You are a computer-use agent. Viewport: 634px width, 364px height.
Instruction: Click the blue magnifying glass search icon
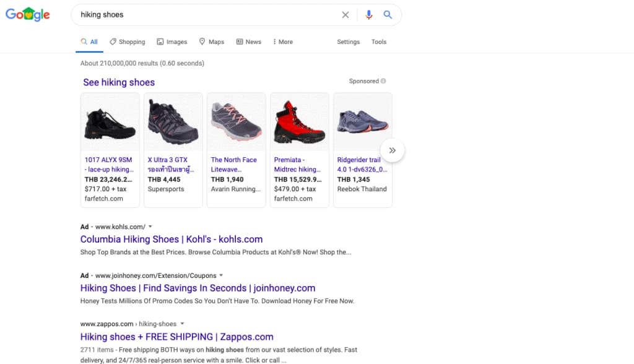tap(388, 15)
